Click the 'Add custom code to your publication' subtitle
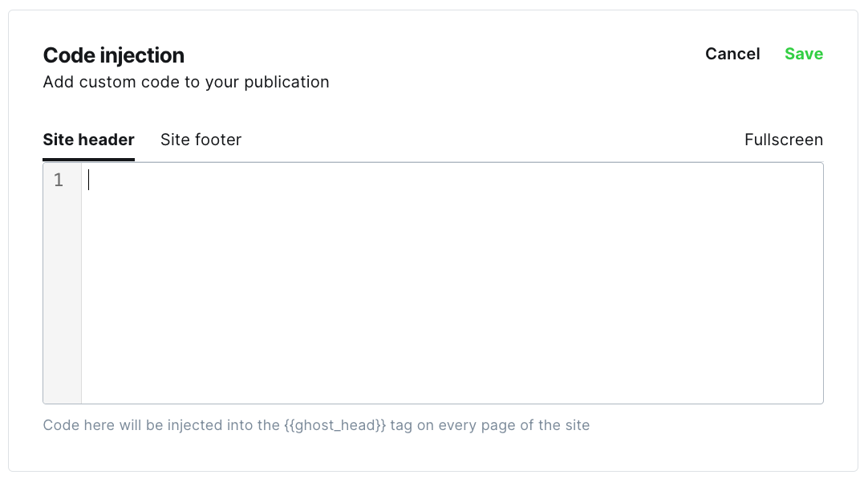The width and height of the screenshot is (868, 483). [x=186, y=82]
